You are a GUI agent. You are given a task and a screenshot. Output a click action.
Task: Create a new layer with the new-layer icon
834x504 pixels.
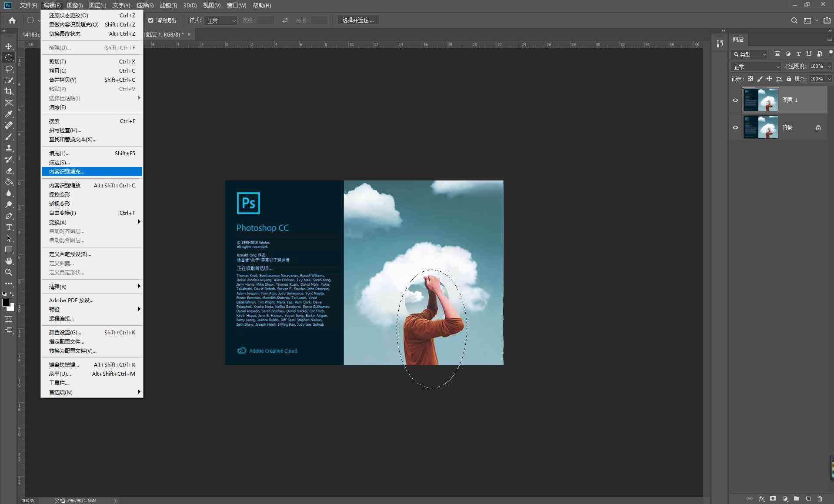tap(808, 499)
